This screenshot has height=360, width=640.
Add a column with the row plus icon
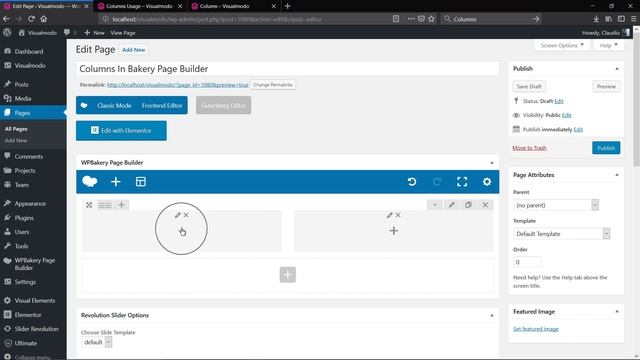[121, 205]
